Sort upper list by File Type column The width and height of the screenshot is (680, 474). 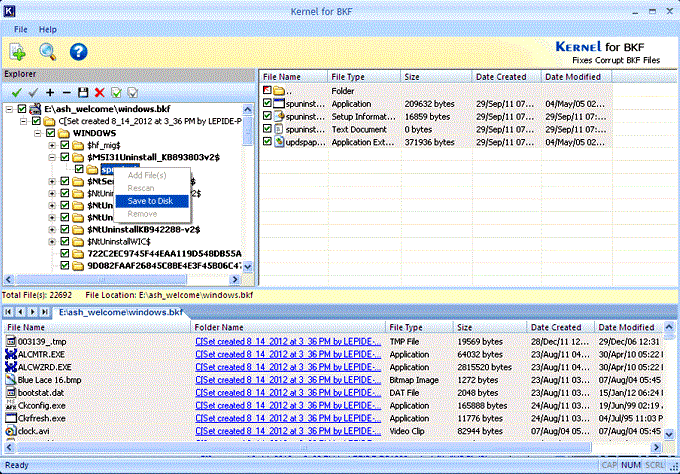(364, 77)
